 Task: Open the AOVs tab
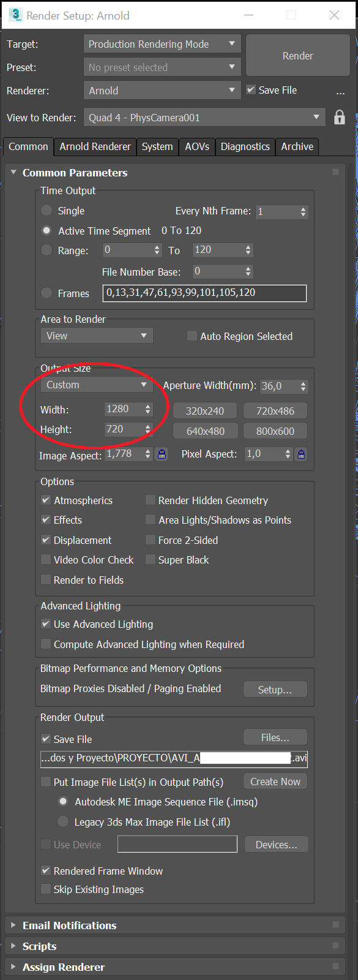coord(197,146)
